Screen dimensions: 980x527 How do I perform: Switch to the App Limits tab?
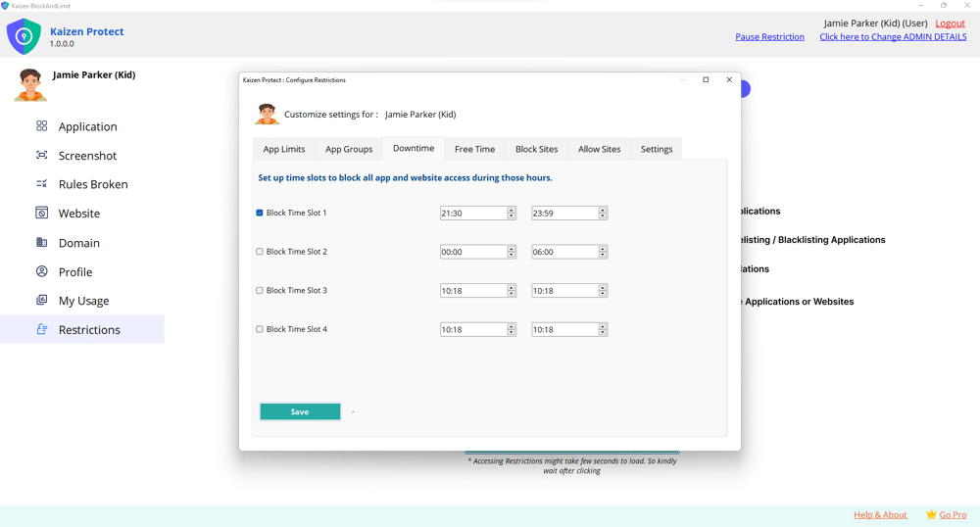point(284,149)
